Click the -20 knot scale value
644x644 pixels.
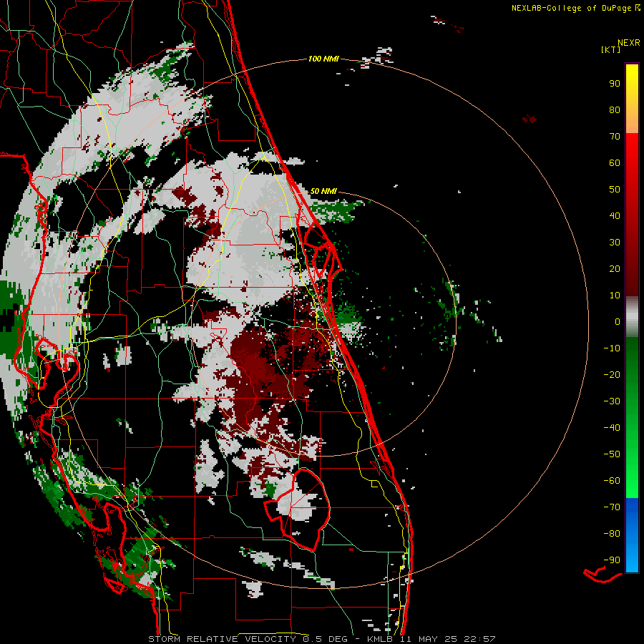pos(612,375)
